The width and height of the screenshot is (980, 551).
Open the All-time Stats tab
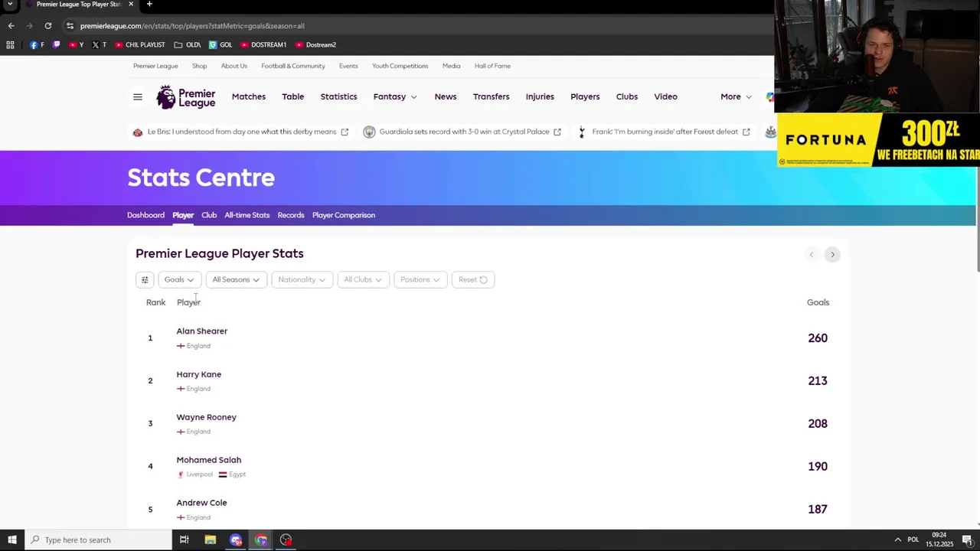[x=247, y=216]
